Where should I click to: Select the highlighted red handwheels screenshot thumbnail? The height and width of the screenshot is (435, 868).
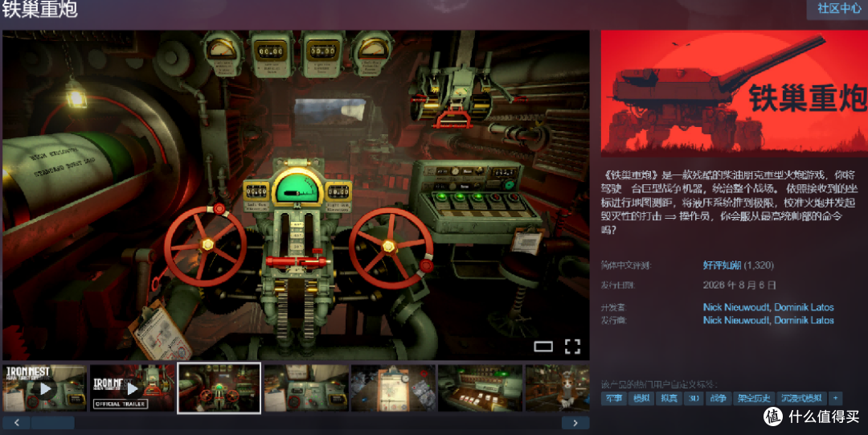tap(219, 388)
